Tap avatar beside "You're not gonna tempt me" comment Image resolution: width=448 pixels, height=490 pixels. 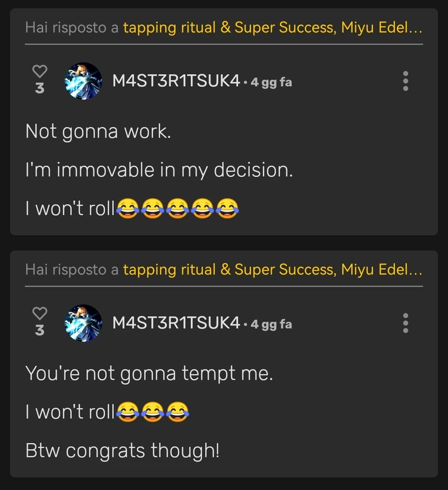point(83,323)
